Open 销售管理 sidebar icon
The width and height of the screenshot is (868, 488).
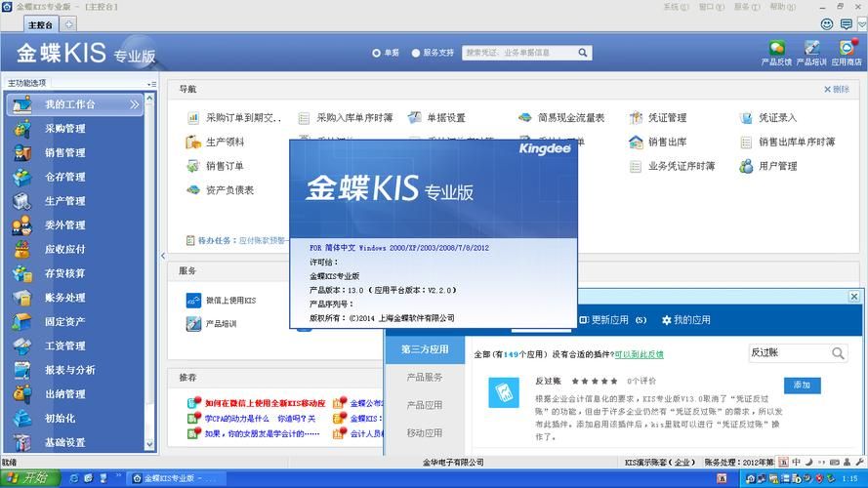(x=22, y=152)
